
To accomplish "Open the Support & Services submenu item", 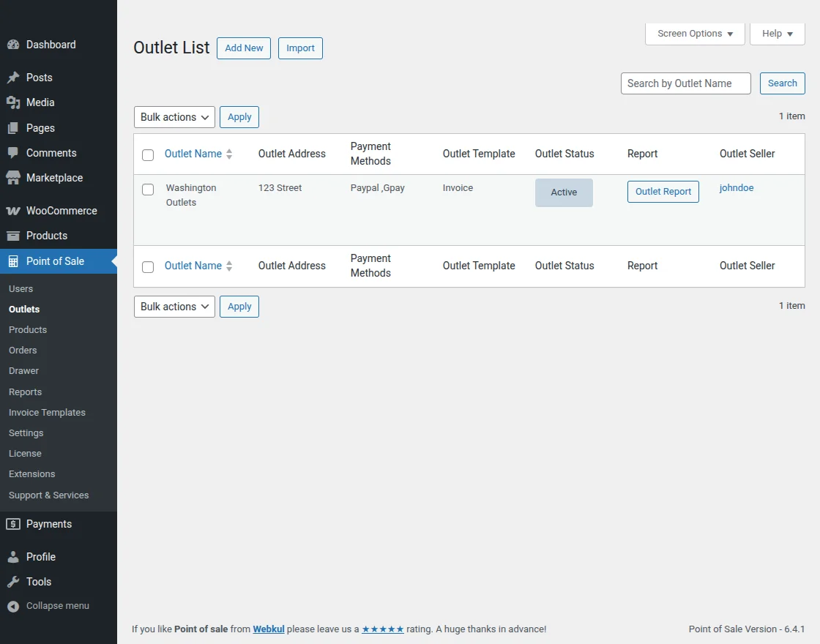I will [x=48, y=495].
